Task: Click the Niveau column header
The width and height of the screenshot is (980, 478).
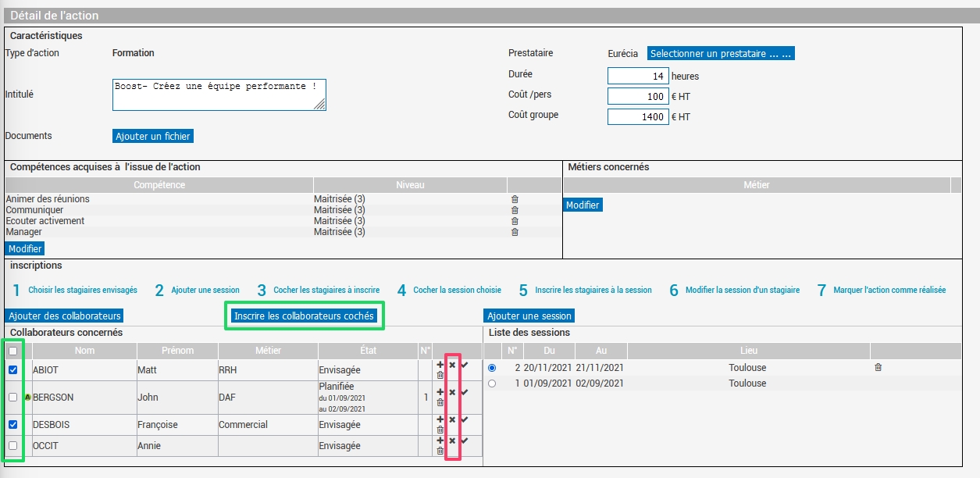Action: 410,185
